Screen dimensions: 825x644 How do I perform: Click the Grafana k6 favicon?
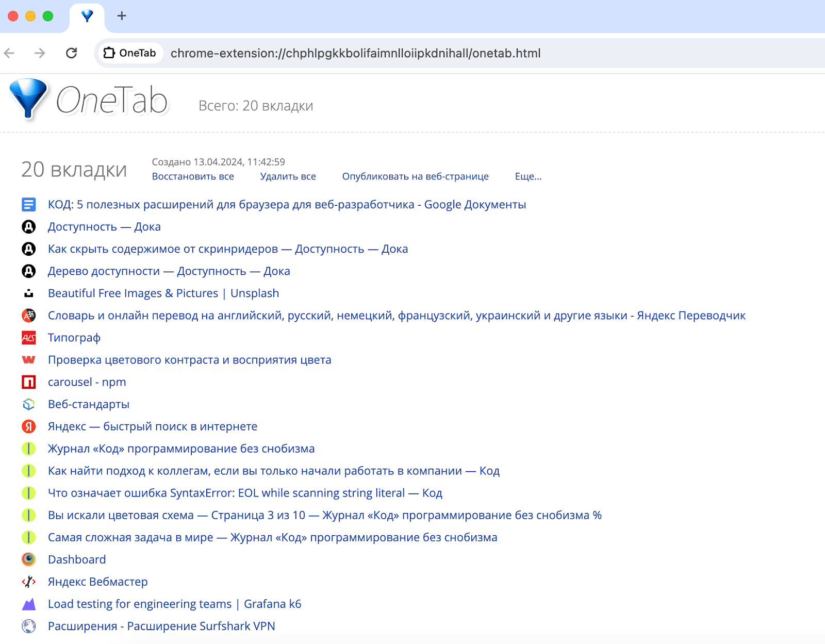(29, 603)
